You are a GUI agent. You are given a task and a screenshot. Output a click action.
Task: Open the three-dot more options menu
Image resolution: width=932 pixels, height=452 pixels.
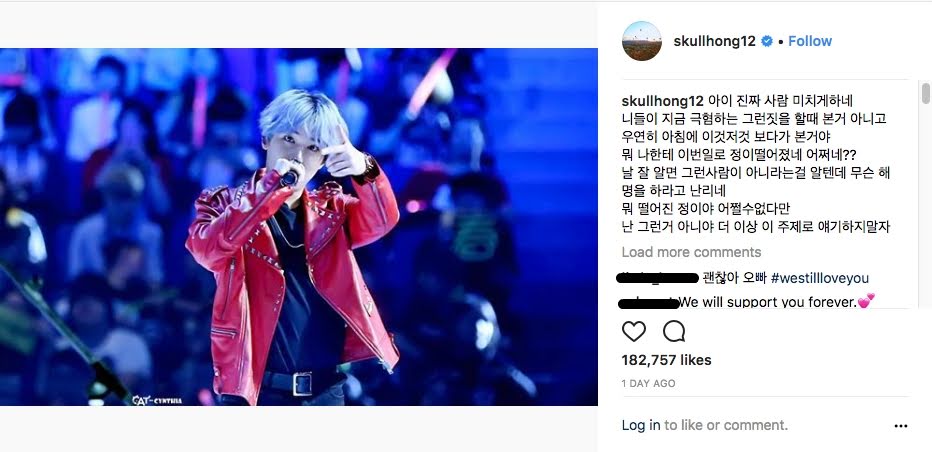pos(901,426)
